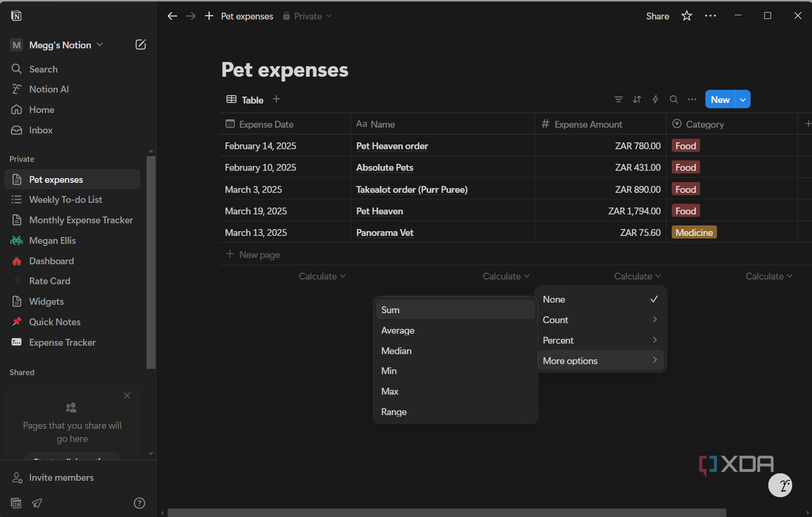This screenshot has height=517, width=812.
Task: Expand the Count submenu
Action: point(601,320)
